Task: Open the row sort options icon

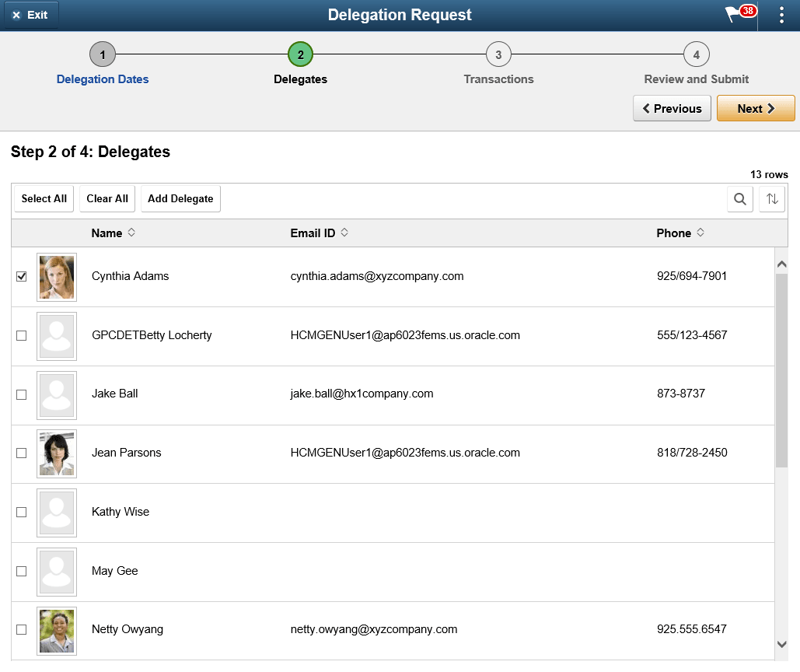Action: 771,199
